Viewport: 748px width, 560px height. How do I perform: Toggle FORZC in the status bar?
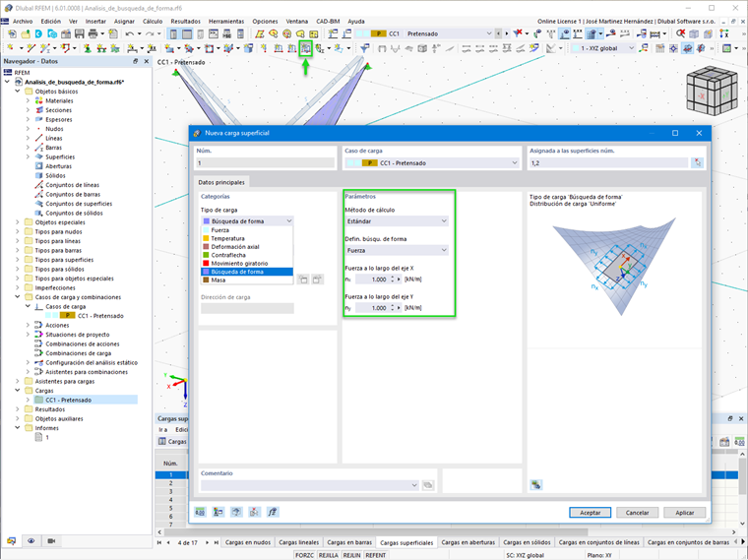point(304,555)
